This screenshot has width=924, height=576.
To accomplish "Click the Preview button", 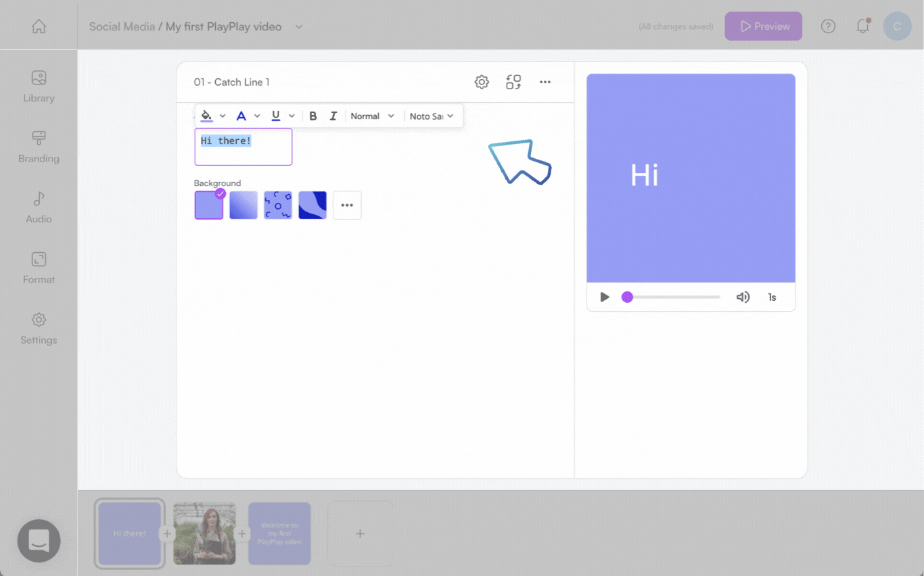I will [763, 26].
